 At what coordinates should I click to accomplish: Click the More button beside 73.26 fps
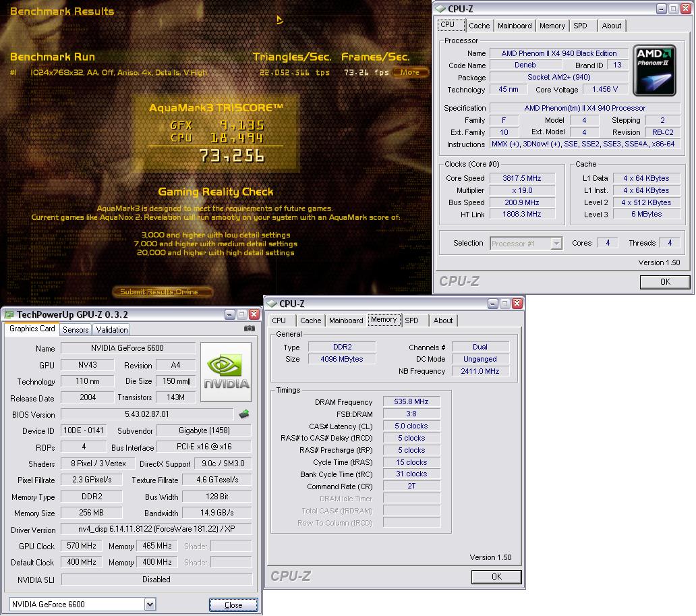click(409, 72)
